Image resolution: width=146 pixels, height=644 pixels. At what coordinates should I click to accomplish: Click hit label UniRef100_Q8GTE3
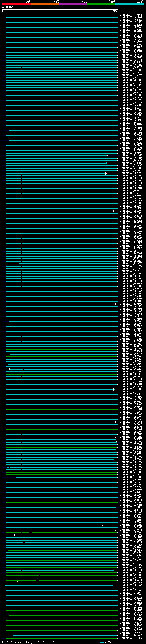pos(131,50)
